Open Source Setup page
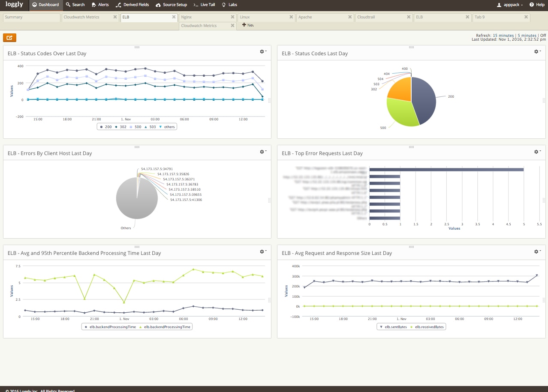This screenshot has width=548, height=392. [x=172, y=5]
